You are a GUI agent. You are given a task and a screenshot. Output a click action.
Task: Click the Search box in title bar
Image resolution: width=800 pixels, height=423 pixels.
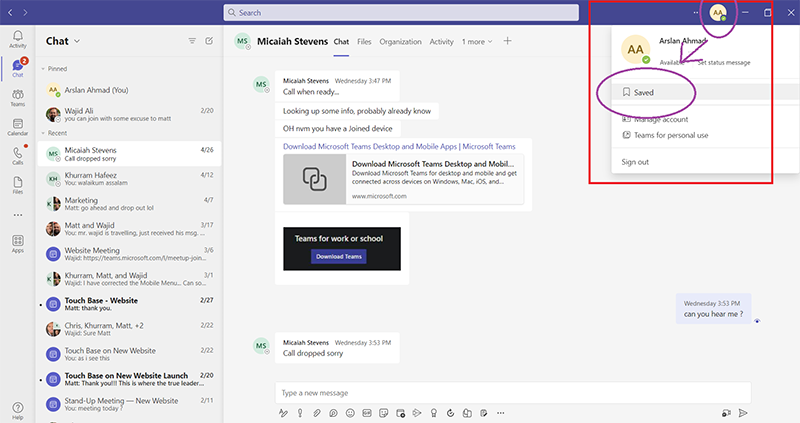click(400, 13)
